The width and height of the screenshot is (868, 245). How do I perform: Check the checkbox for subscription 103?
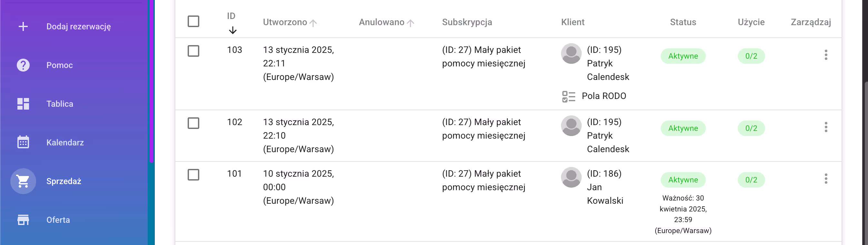coord(193,51)
